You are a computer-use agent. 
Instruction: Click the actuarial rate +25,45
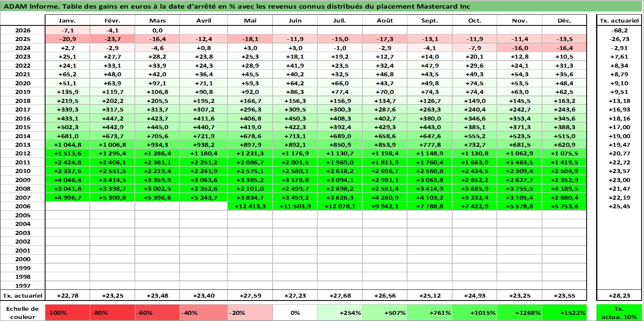point(619,206)
